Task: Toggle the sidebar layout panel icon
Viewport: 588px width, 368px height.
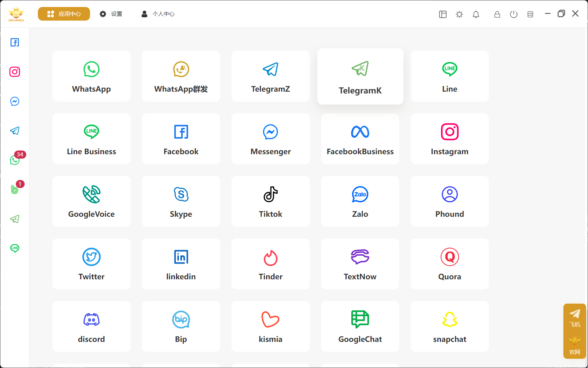Action: pos(443,14)
